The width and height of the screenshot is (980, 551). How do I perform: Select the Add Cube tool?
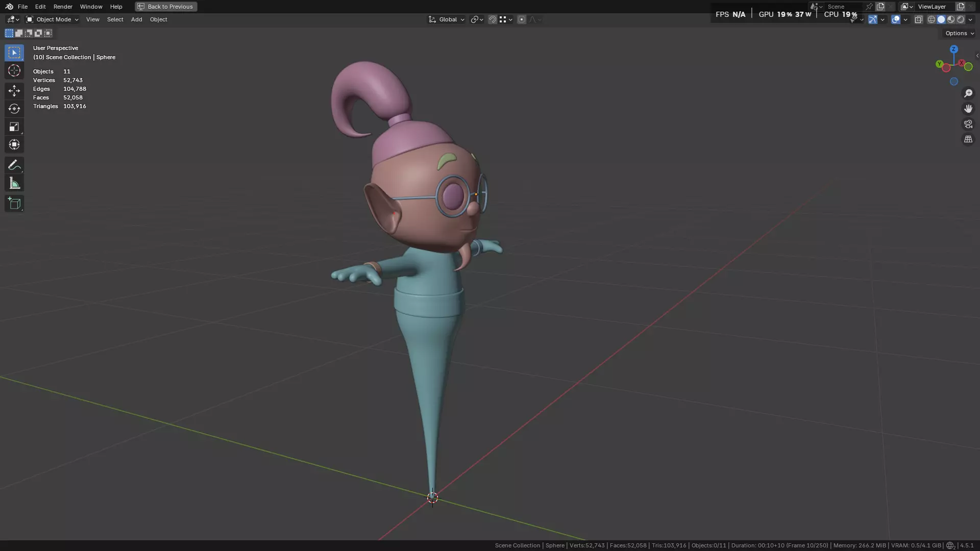pos(14,204)
